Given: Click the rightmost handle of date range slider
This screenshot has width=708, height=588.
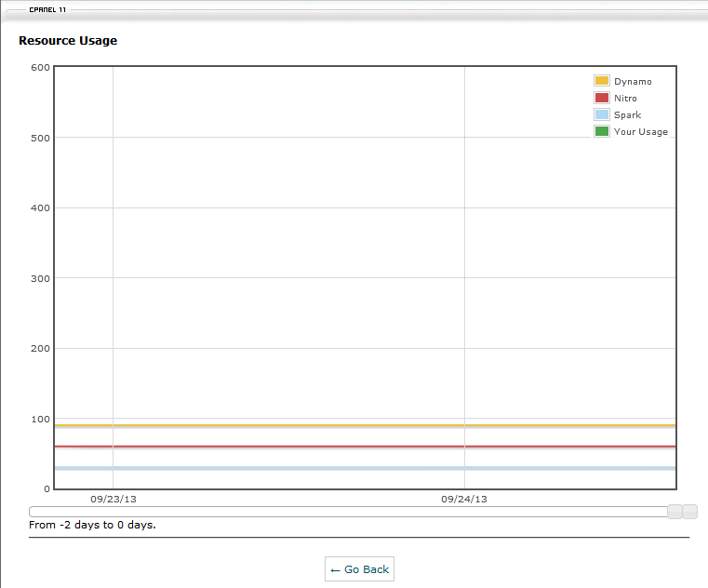Looking at the screenshot, I should [x=689, y=512].
